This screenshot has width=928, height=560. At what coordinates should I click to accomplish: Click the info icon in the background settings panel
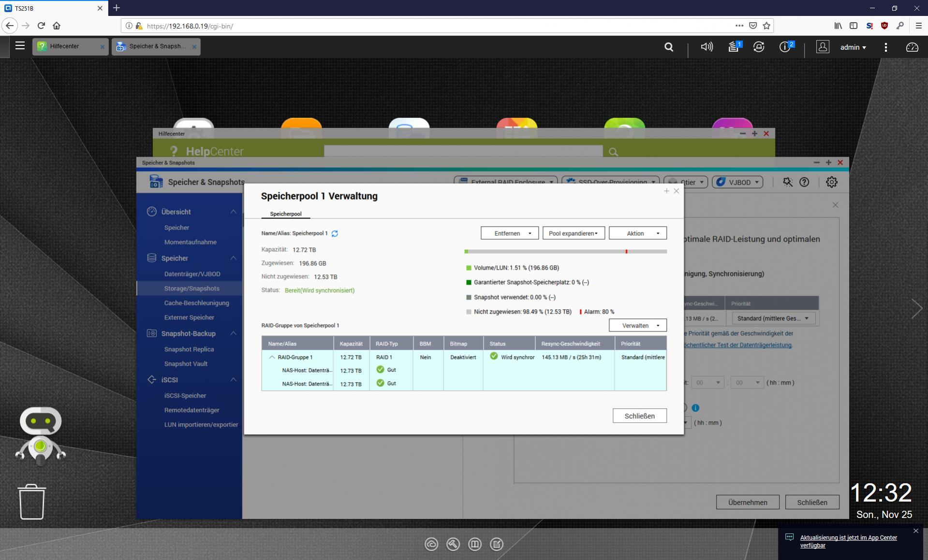click(695, 408)
